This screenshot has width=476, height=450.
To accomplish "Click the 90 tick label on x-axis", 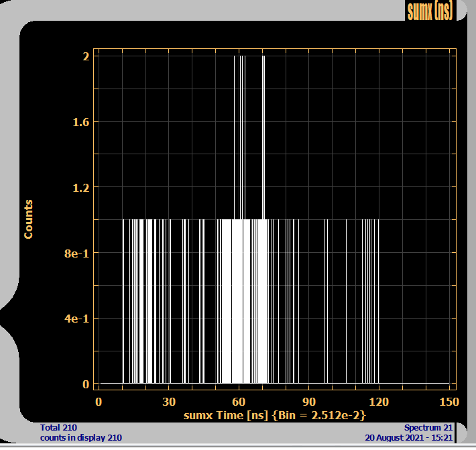I will pos(308,402).
